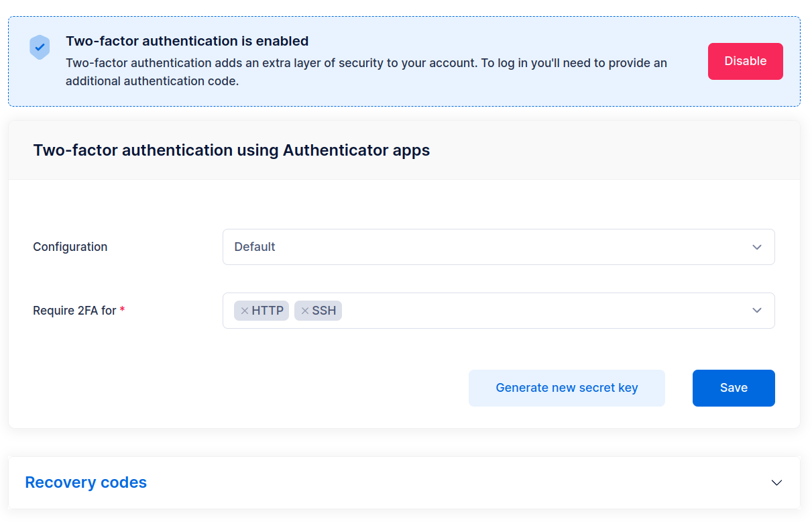
Task: Click the blue shield checkmark icon
Action: 40,47
